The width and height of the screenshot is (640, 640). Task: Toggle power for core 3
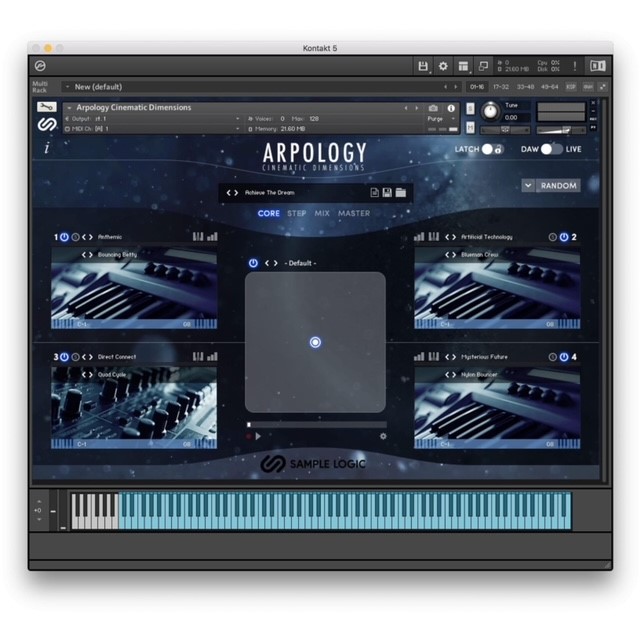click(64, 357)
